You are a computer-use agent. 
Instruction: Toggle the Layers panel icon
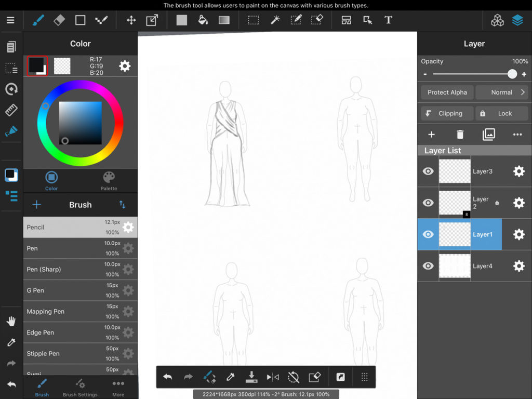click(x=517, y=20)
